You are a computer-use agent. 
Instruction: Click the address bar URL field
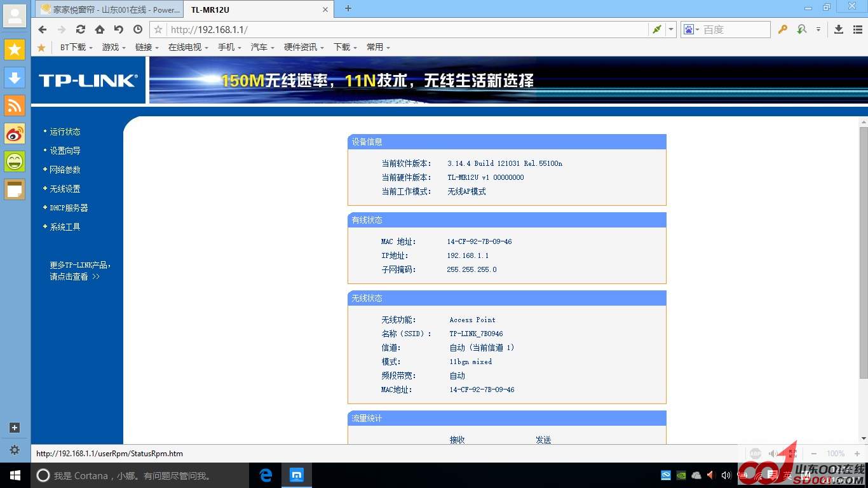(x=407, y=29)
